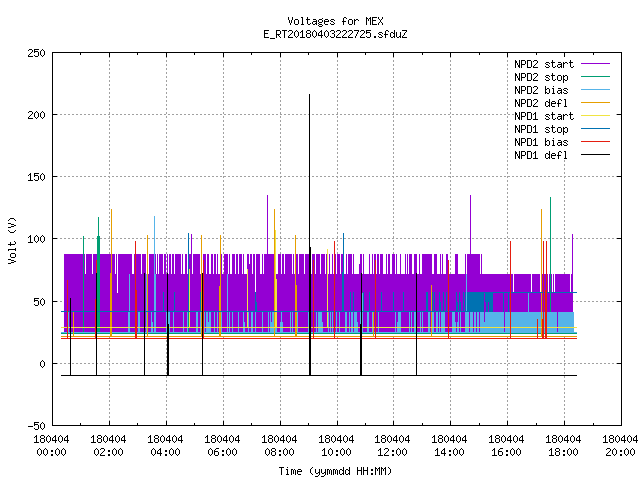Screen dimensions: 640x480
Task: Click the y-axis tick label 50
Action: (40, 302)
